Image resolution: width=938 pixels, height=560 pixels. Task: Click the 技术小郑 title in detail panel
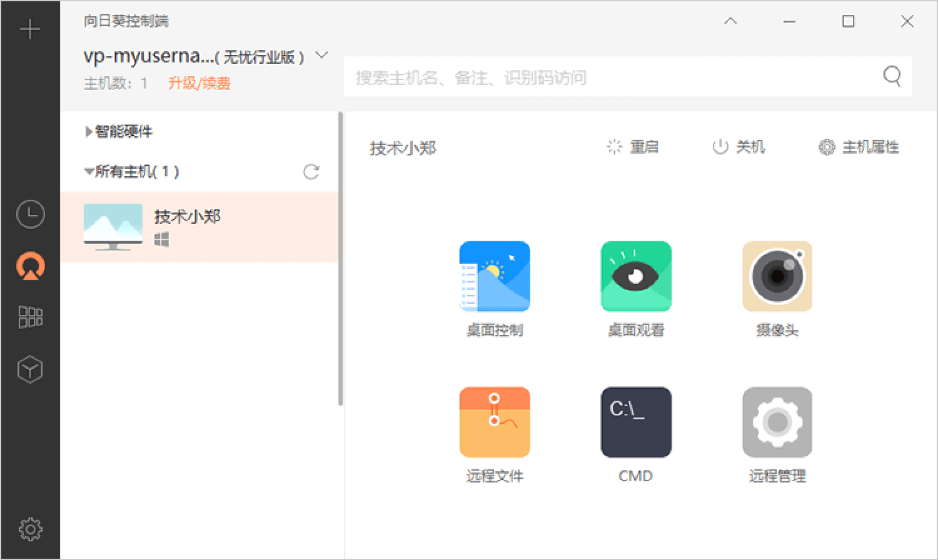pyautogui.click(x=403, y=148)
